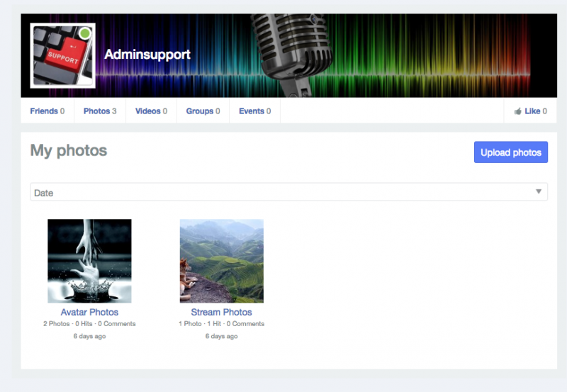Click the Upload photos button
Screen dimensions: 567x392
pyautogui.click(x=511, y=152)
